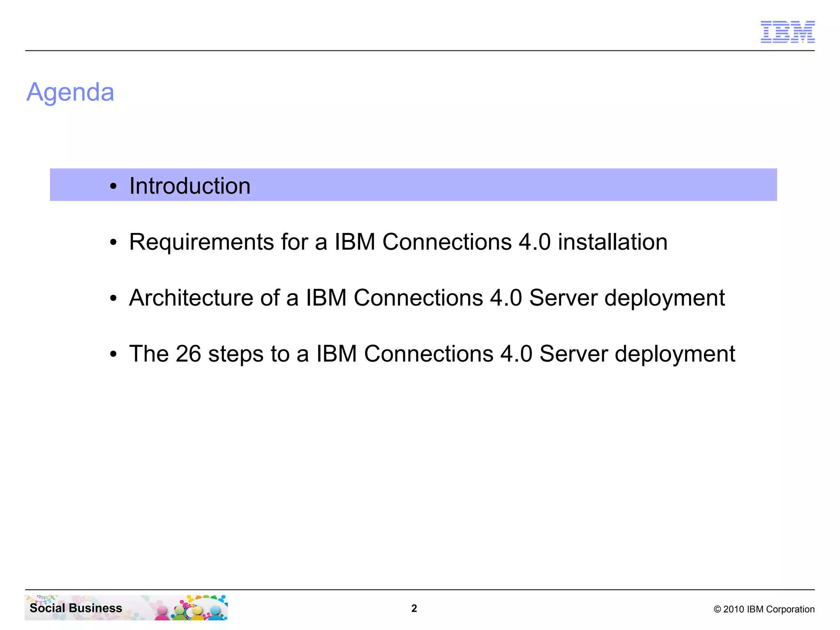
Task: Click the 2010 IBM Corporation copyright text
Action: [x=764, y=609]
